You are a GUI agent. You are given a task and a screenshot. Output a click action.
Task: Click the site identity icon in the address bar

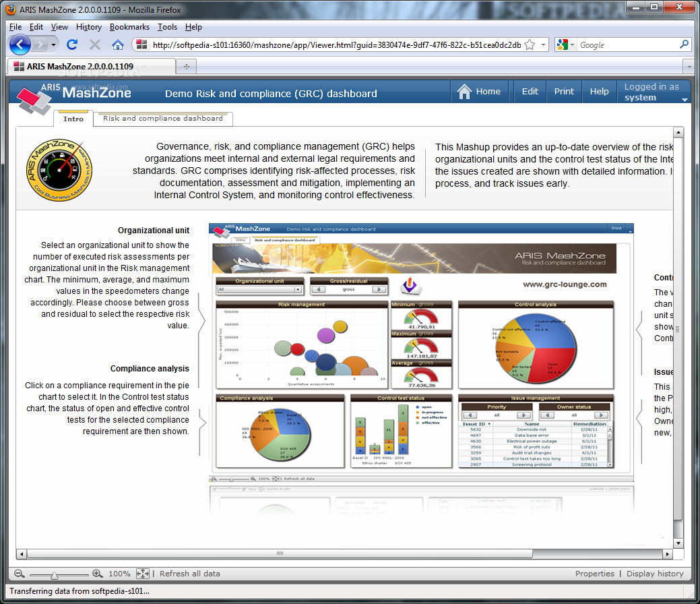pyautogui.click(x=141, y=44)
